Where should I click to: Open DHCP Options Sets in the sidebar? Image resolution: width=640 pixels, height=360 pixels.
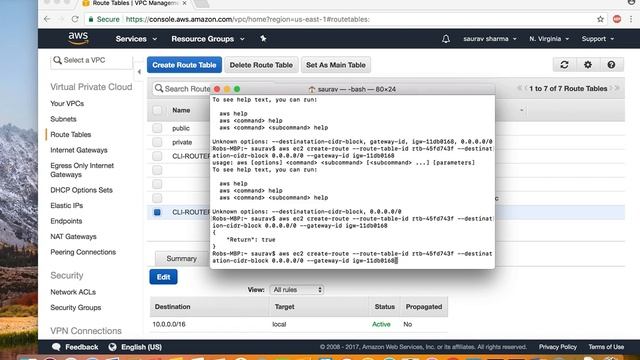coord(81,190)
